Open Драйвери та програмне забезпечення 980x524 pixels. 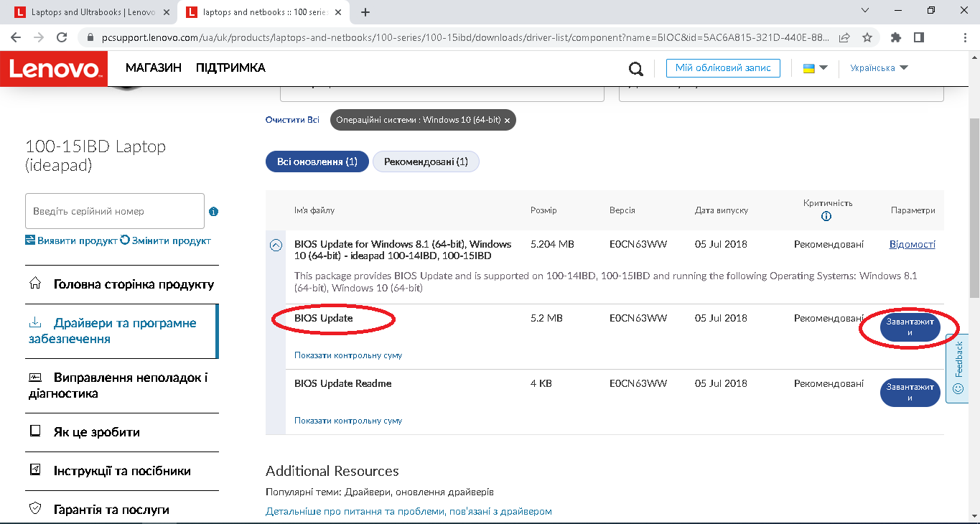pyautogui.click(x=121, y=331)
